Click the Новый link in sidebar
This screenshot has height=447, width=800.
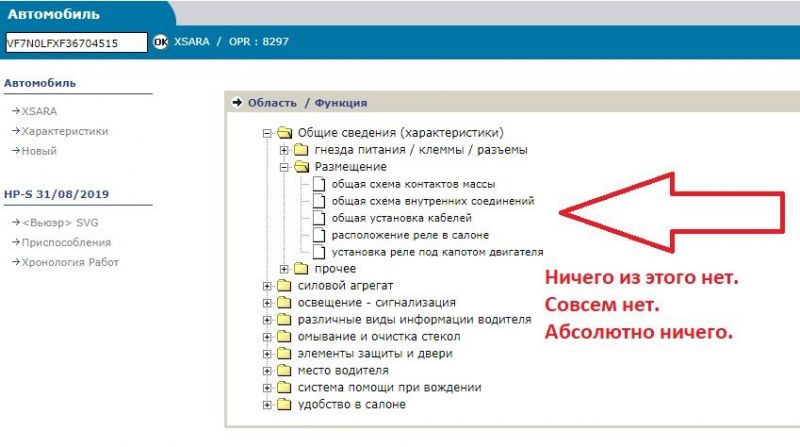point(40,151)
